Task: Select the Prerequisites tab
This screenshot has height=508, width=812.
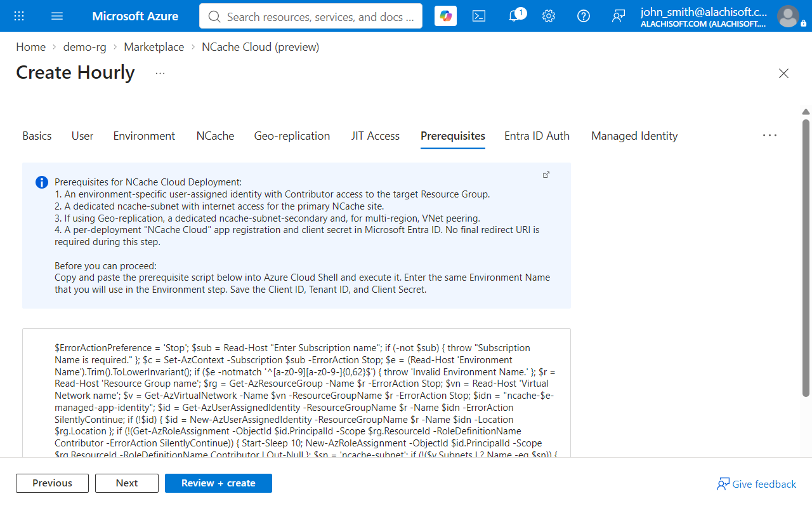Action: point(453,136)
